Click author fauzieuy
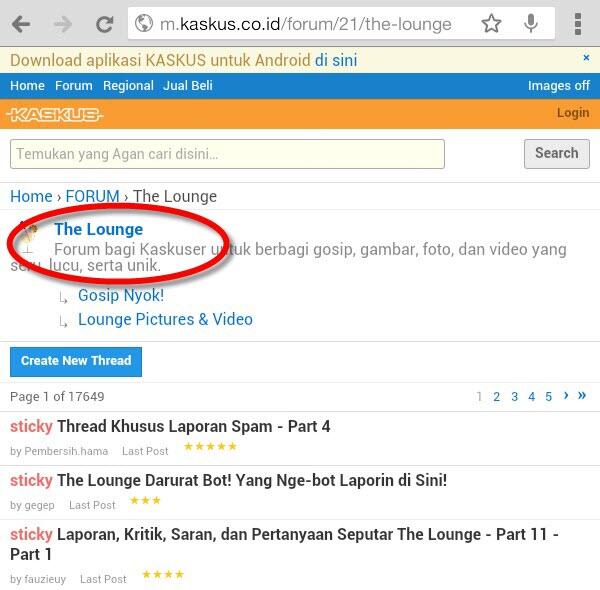600x590 pixels. click(x=45, y=579)
